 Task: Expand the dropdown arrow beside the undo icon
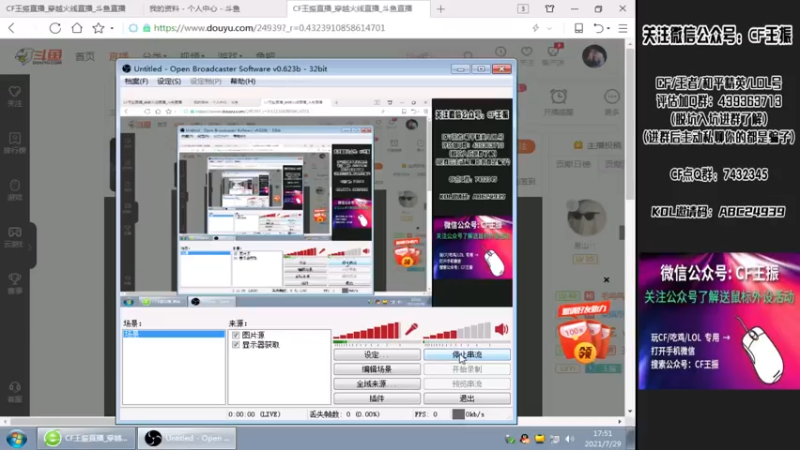[x=608, y=29]
